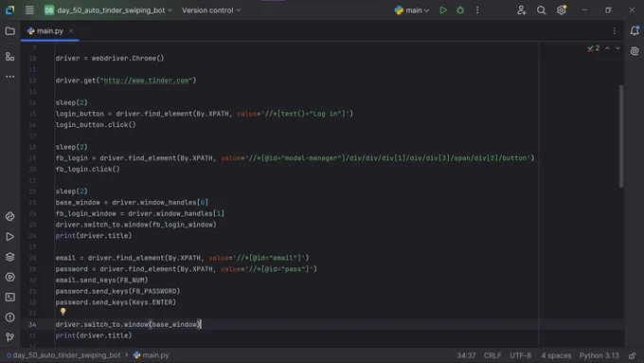
Task: Open IDE settings gear
Action: tap(562, 10)
